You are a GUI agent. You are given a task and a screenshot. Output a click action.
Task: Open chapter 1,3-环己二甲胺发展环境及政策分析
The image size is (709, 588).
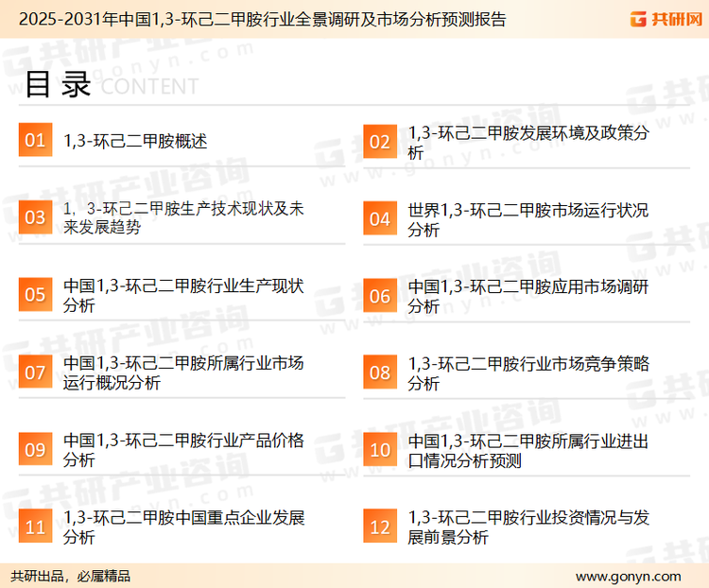coord(528,142)
